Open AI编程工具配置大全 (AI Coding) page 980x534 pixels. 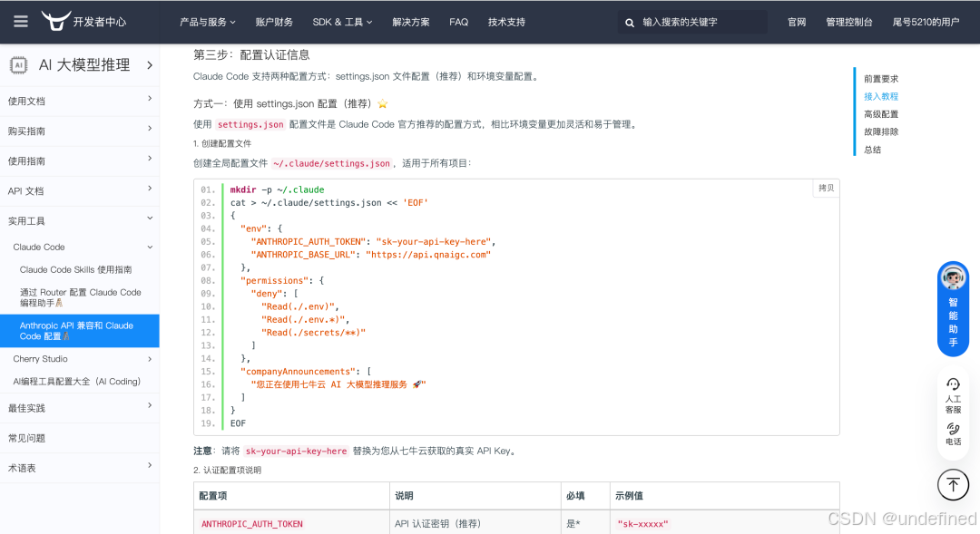76,381
